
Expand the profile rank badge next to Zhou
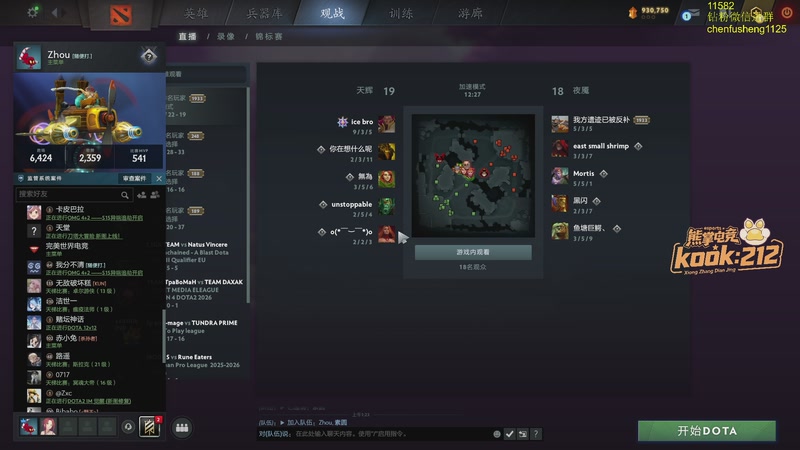click(148, 56)
